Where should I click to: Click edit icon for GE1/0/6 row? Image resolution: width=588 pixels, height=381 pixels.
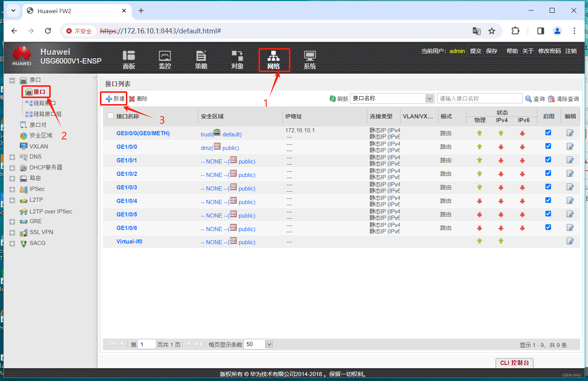[570, 227]
